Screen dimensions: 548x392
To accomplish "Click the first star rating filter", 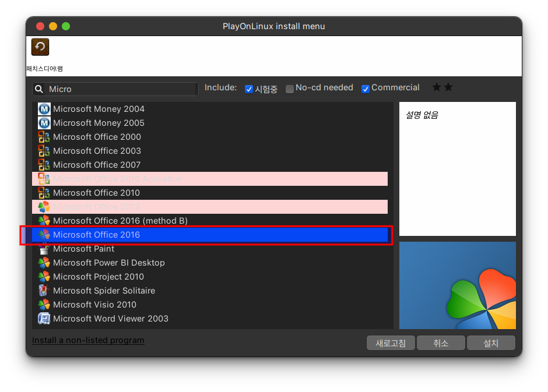I will tap(437, 87).
